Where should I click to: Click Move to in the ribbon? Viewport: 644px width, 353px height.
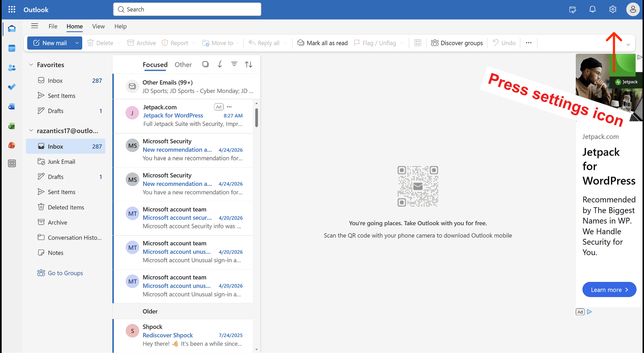(x=218, y=43)
